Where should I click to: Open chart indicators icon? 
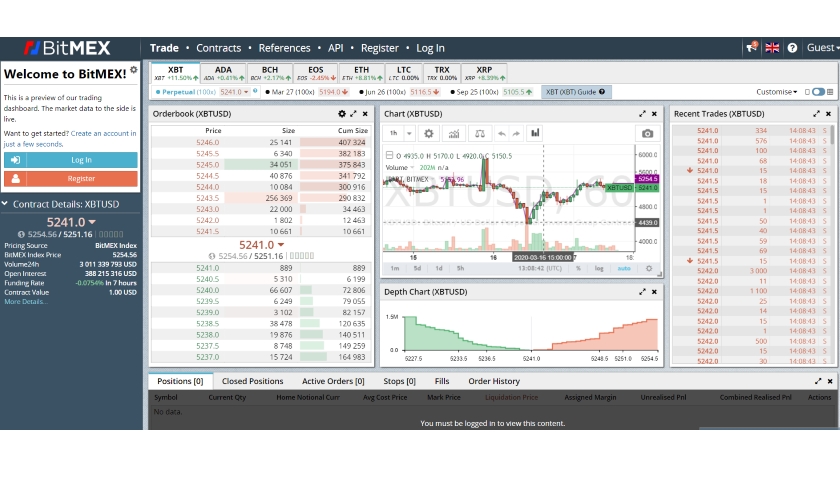pos(454,133)
